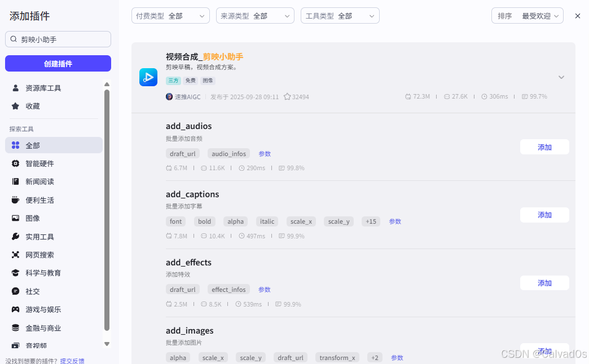This screenshot has width=589, height=364.
Task: Expand 参数 for add_audios
Action: click(265, 154)
